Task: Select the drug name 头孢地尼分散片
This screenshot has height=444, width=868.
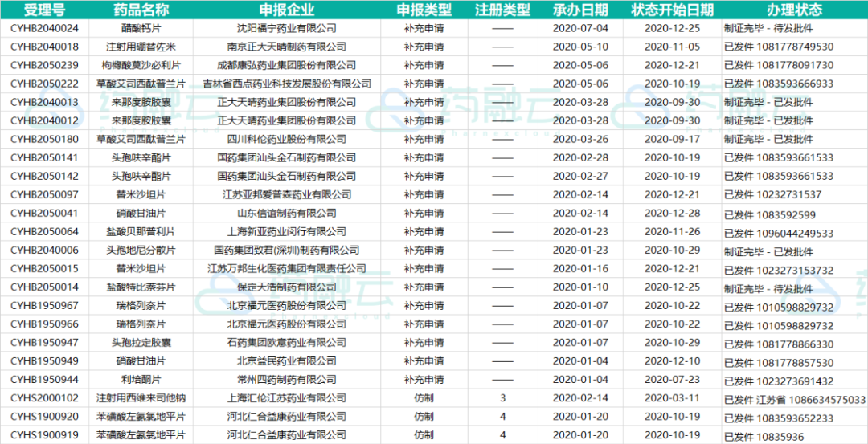Action: [x=141, y=251]
